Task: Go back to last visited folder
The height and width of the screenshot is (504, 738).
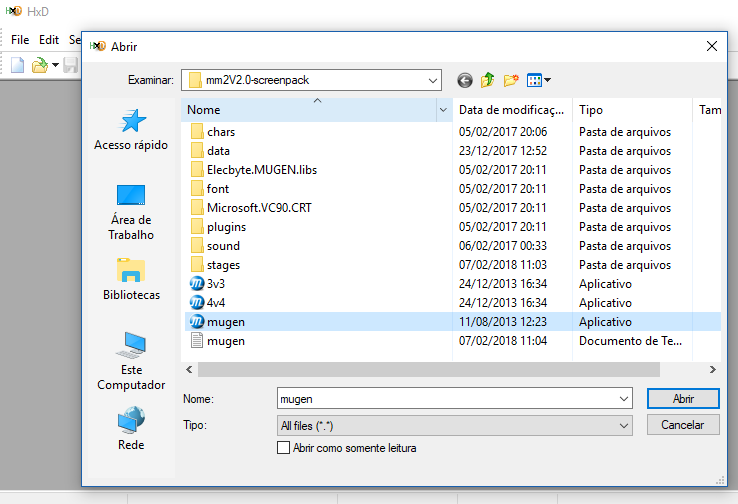Action: click(x=465, y=80)
